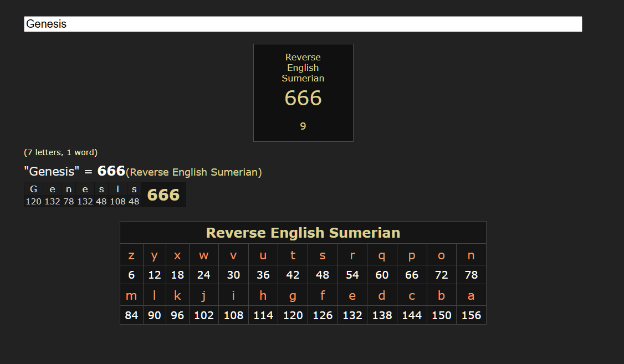Click the Reverse English Sumerian table header
Screen dimensions: 624x364
(303, 233)
